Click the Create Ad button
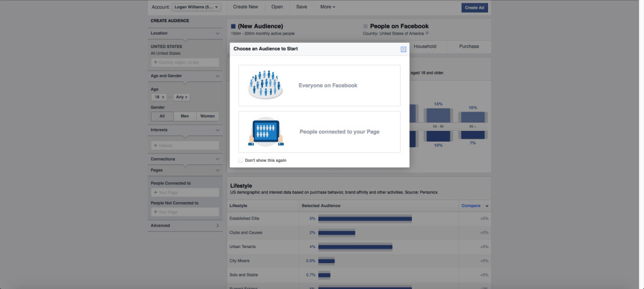 coord(474,8)
